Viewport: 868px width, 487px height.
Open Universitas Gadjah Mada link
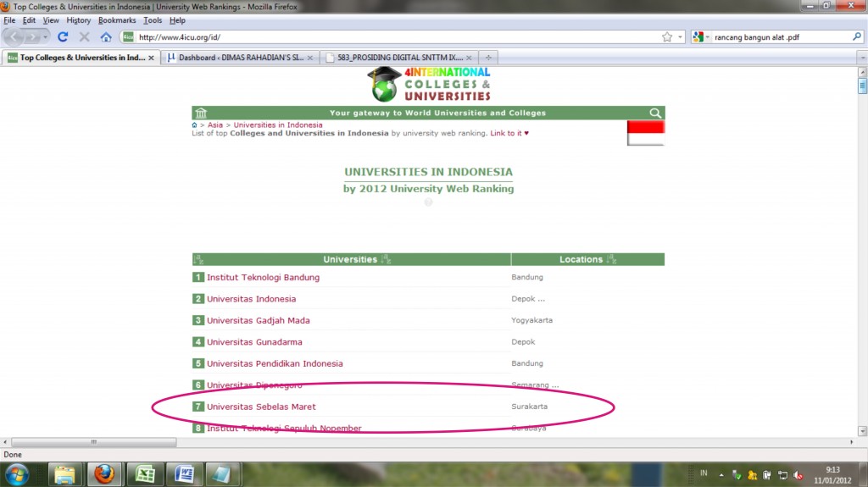[259, 320]
